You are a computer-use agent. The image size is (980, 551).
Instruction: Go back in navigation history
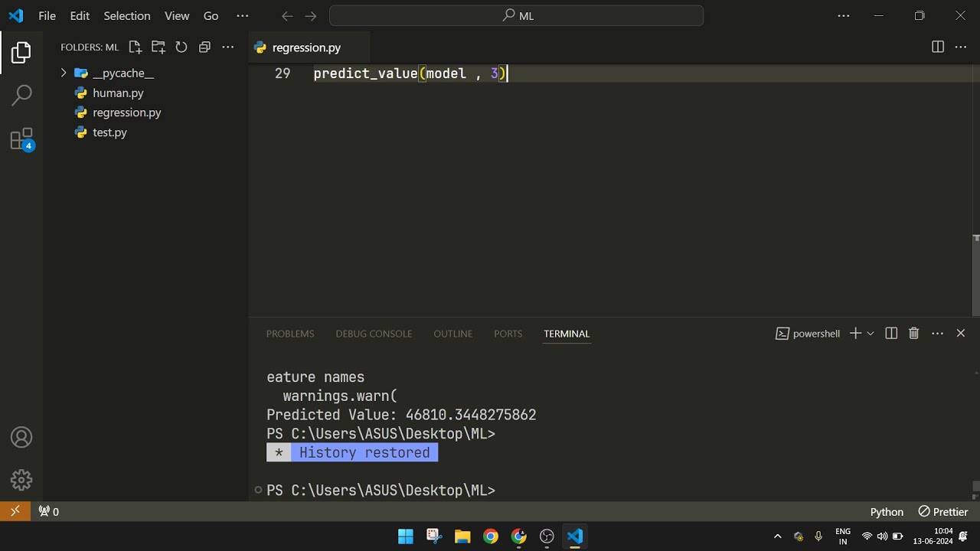[x=287, y=16]
